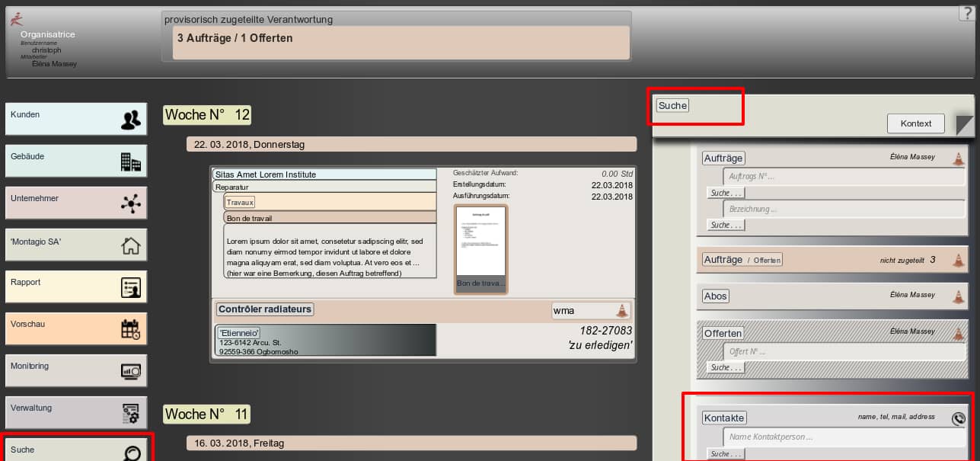Click the Kontakte phone icon
Viewport: 980px width, 461px height.
959,418
